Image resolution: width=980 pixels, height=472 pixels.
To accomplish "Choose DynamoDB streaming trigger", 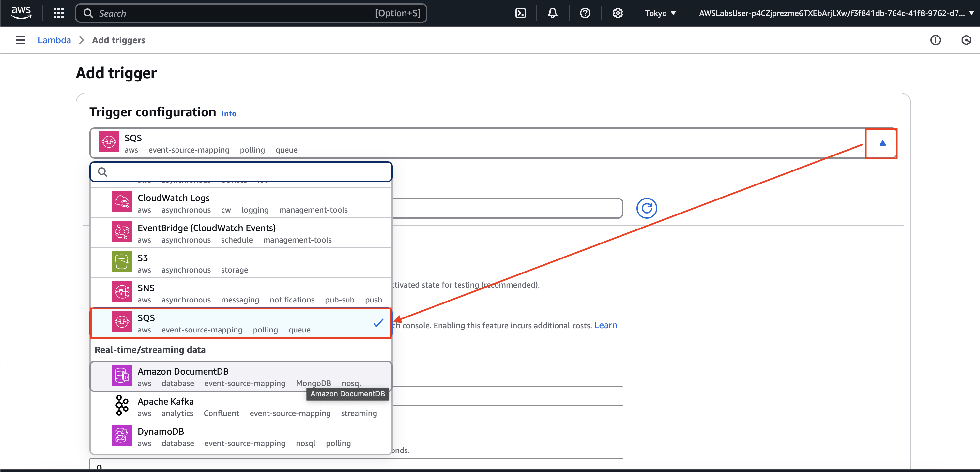I will [x=240, y=437].
